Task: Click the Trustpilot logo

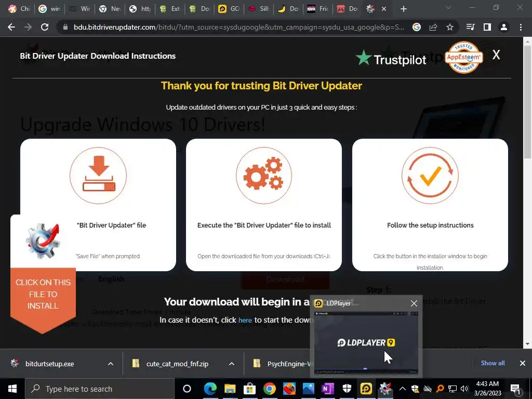Action: click(x=391, y=59)
